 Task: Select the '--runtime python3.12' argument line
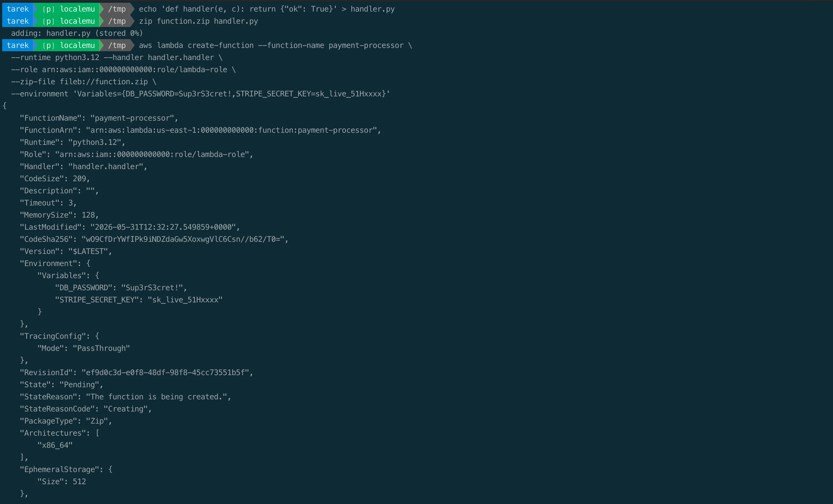117,58
